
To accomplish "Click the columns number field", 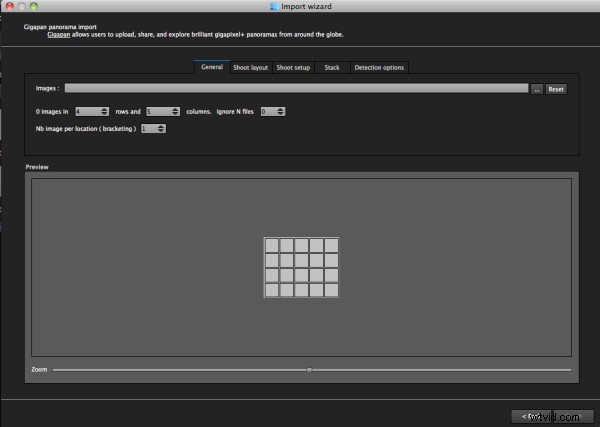I will 157,111.
